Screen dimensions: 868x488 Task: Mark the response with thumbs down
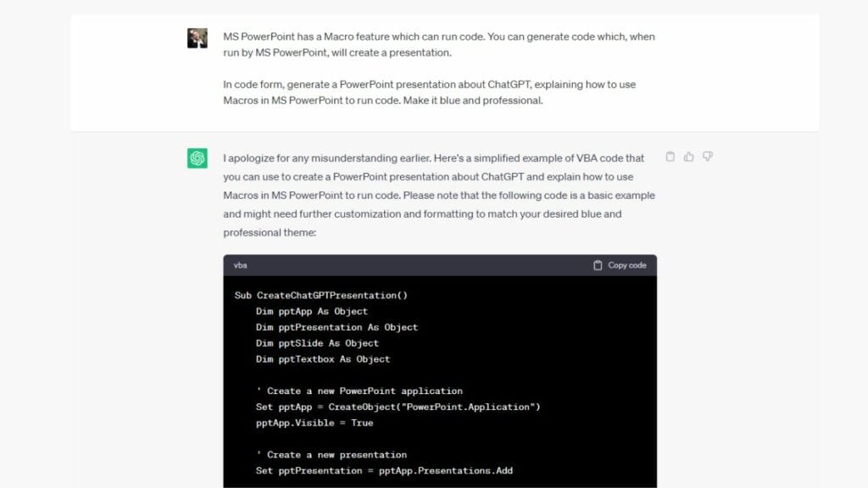click(708, 157)
